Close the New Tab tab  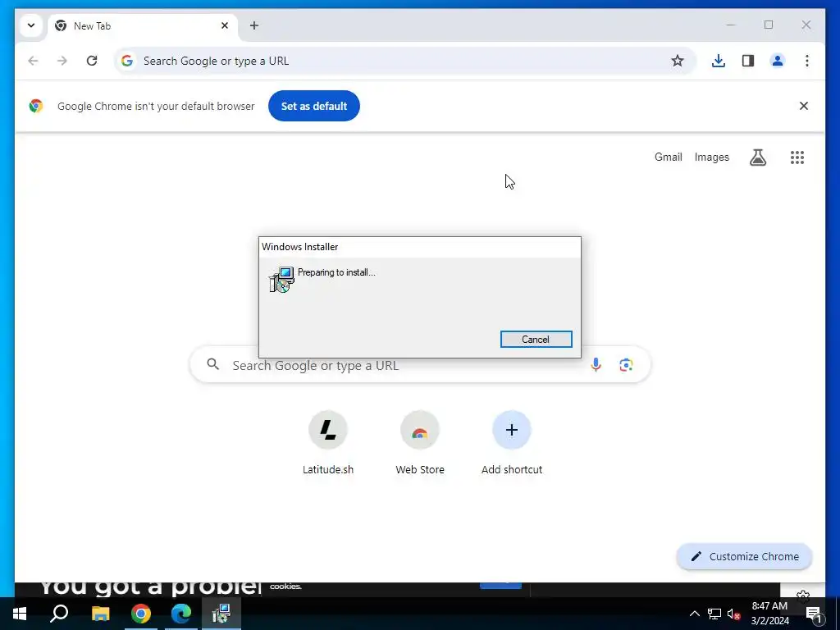click(x=225, y=25)
